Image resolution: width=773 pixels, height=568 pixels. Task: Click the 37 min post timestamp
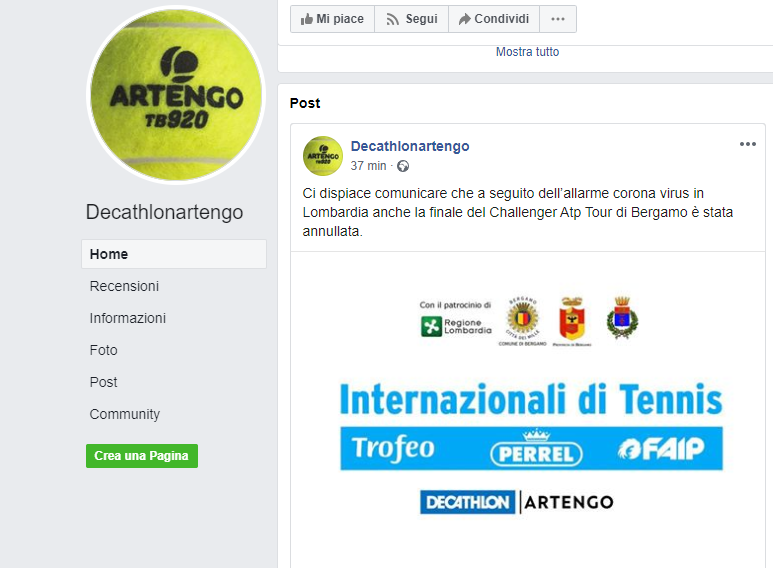(368, 166)
